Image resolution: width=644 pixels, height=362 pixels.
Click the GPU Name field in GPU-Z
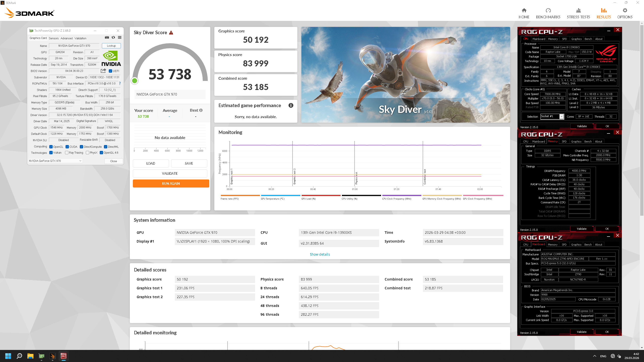pos(74,46)
